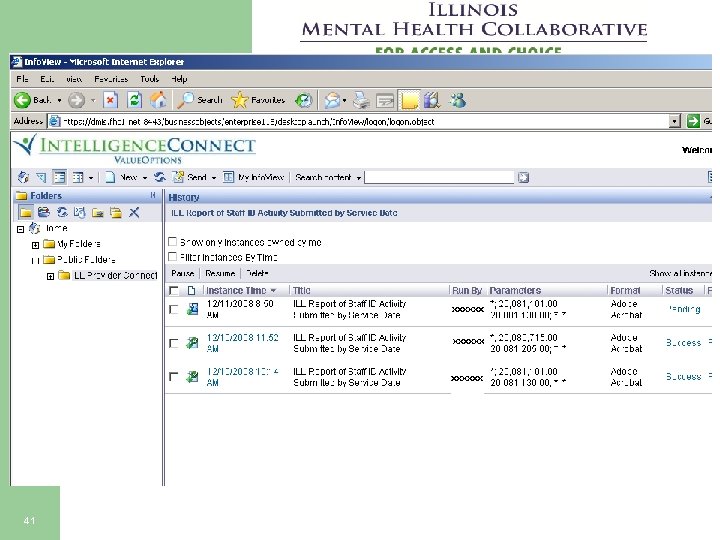Open the address bar dropdown arrow
This screenshot has width=720, height=540.
click(x=675, y=121)
